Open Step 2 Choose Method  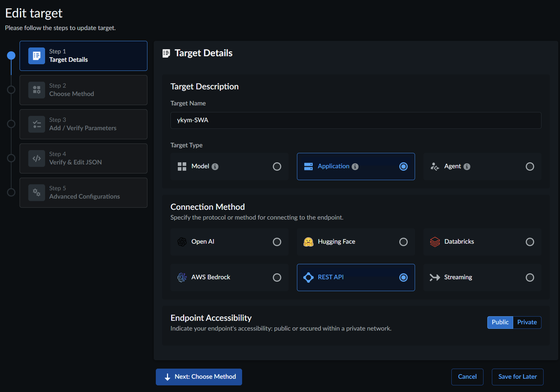click(x=84, y=90)
